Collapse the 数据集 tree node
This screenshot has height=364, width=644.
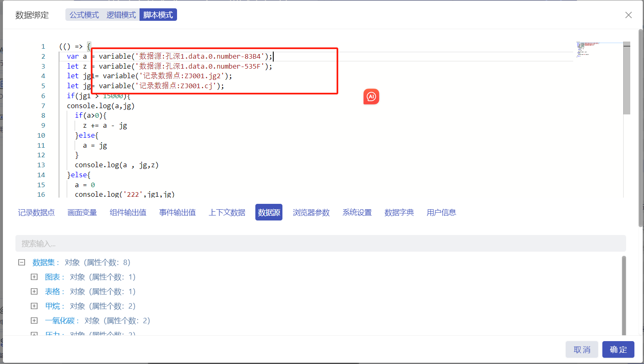point(22,262)
